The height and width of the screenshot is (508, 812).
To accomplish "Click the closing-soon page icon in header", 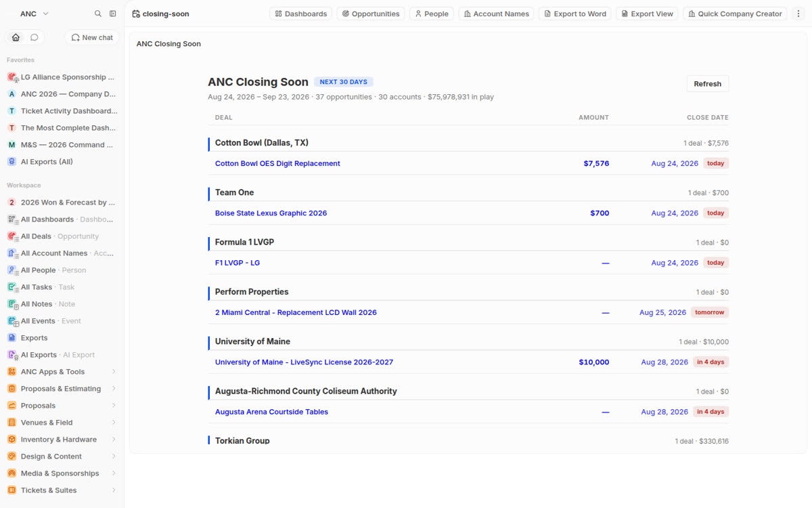I will pos(136,14).
